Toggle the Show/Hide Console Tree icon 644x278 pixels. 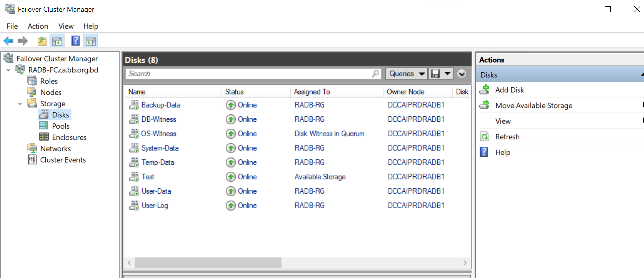click(x=57, y=41)
